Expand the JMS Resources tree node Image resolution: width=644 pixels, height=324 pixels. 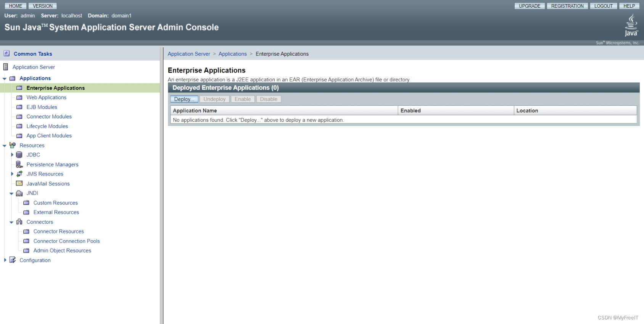(x=12, y=174)
